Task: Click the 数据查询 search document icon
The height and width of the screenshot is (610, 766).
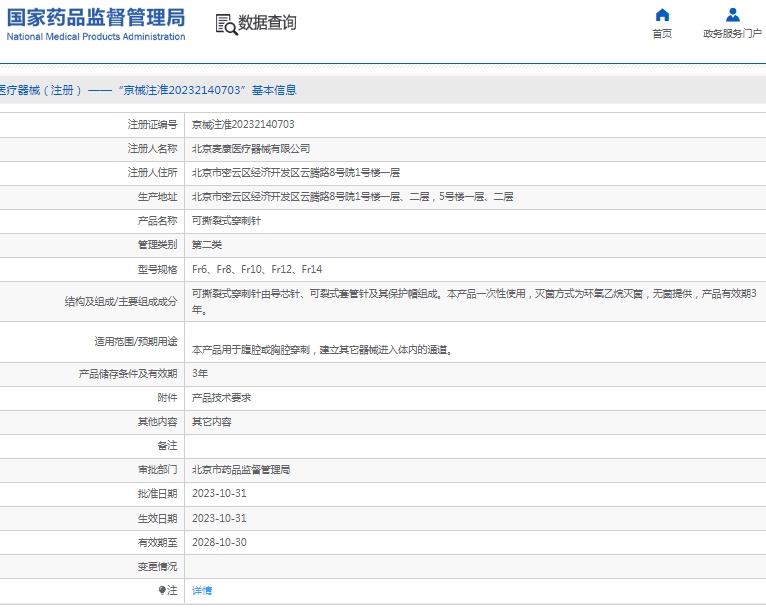Action: click(x=226, y=24)
